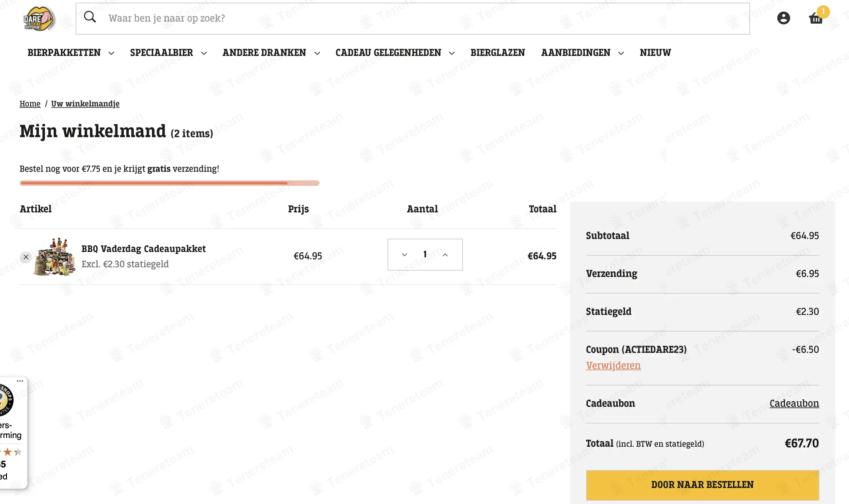Open the SPECIAALBIER menu item

coord(162,53)
